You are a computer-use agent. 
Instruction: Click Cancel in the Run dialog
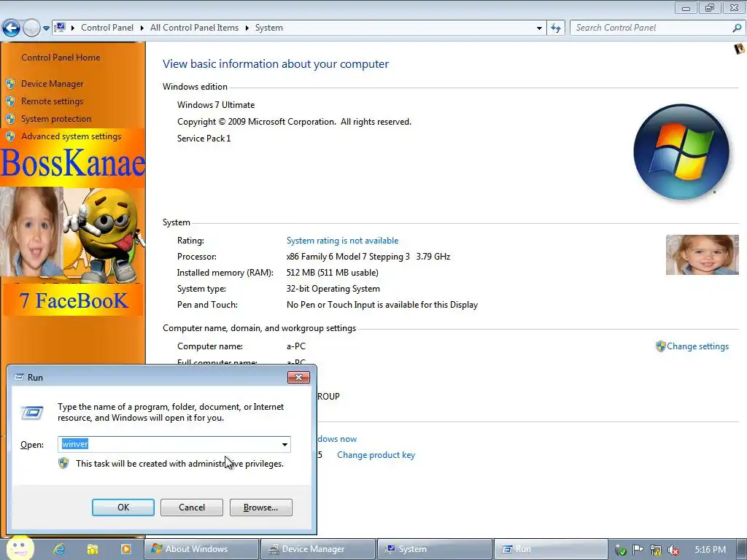coord(192,507)
